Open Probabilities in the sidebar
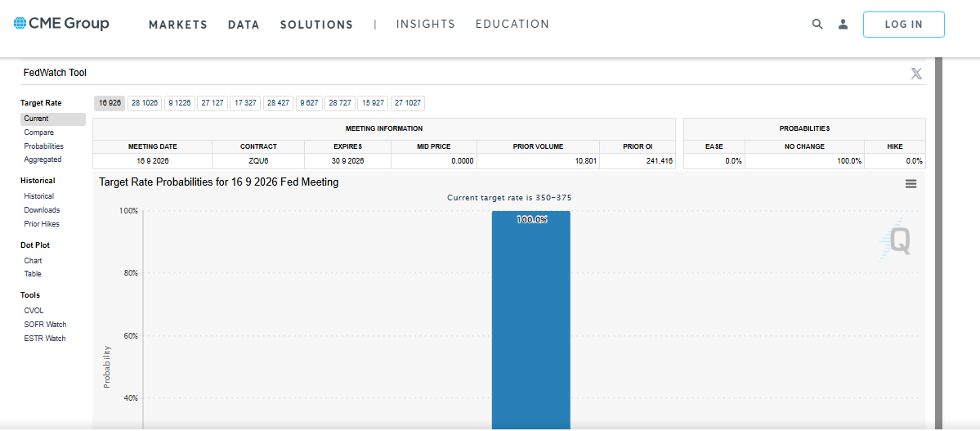The image size is (980, 431). coord(44,146)
